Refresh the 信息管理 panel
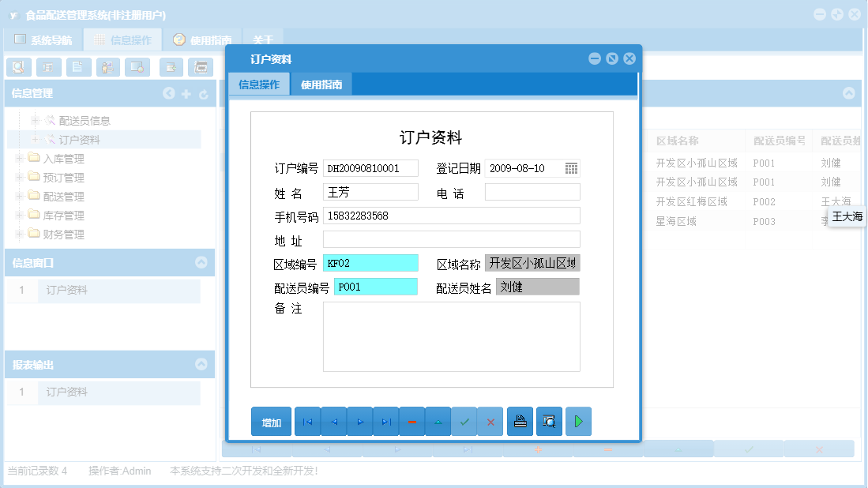868x488 pixels. point(204,93)
